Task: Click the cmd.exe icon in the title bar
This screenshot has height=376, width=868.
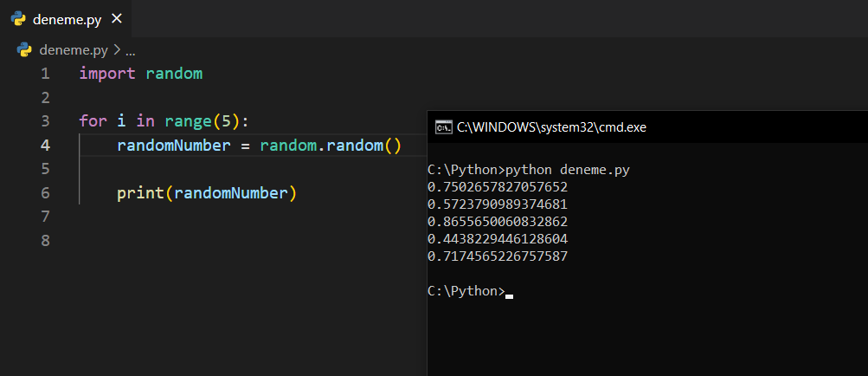Action: click(x=442, y=127)
